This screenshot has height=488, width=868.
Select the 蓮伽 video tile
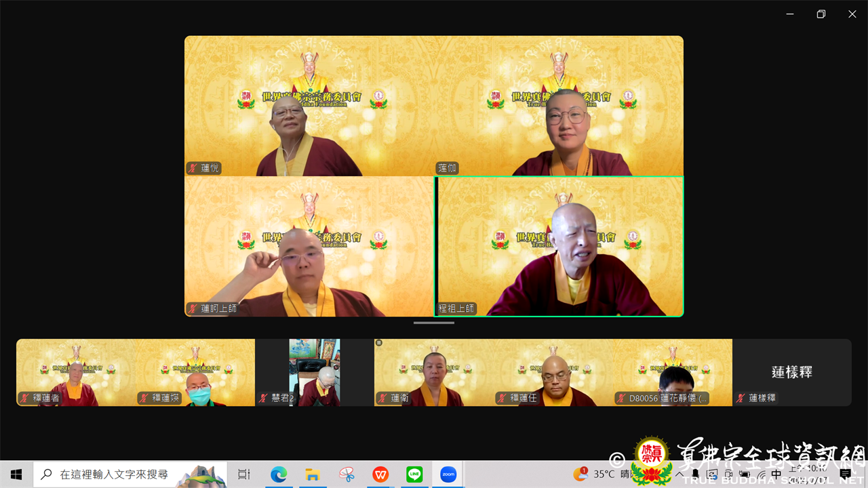click(559, 106)
